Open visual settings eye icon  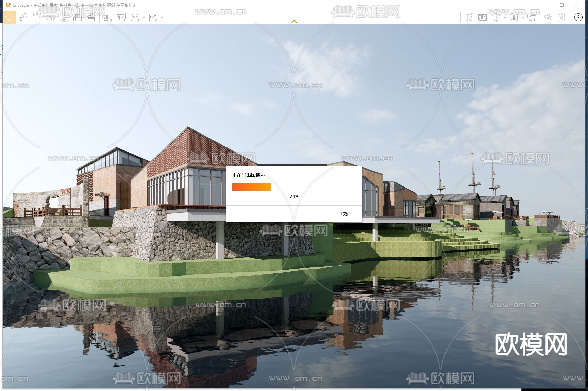click(548, 17)
